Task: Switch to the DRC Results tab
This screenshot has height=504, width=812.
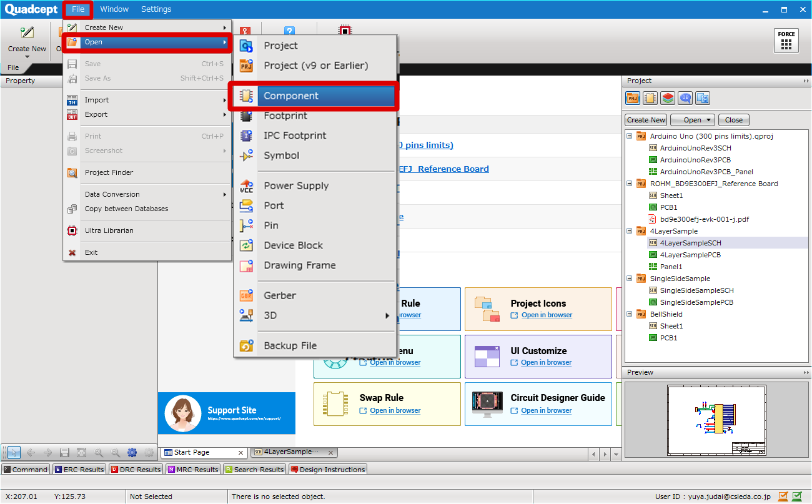Action: point(136,470)
